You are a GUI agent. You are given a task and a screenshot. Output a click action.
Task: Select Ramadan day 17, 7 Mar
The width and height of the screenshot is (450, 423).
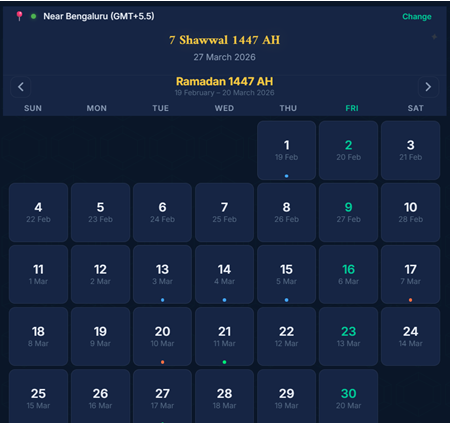click(410, 274)
